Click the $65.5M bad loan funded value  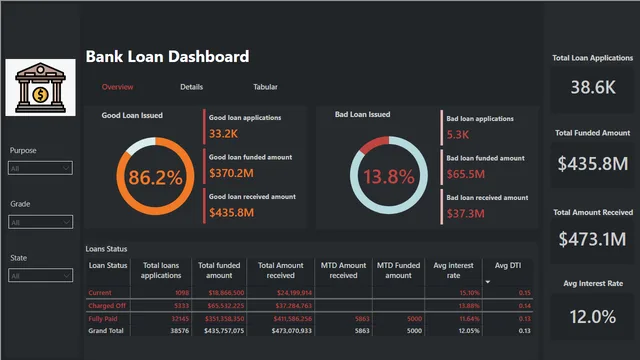click(x=466, y=174)
